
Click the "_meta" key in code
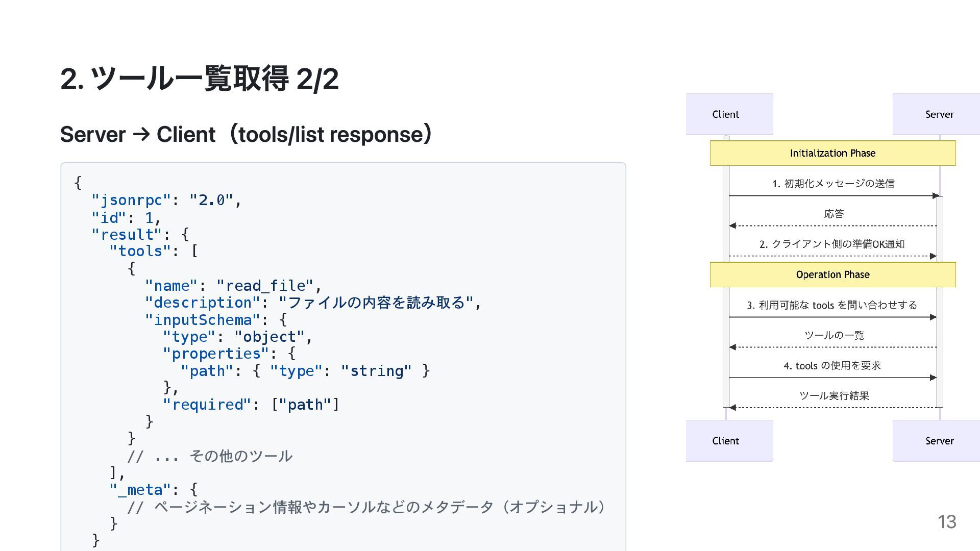[x=140, y=490]
